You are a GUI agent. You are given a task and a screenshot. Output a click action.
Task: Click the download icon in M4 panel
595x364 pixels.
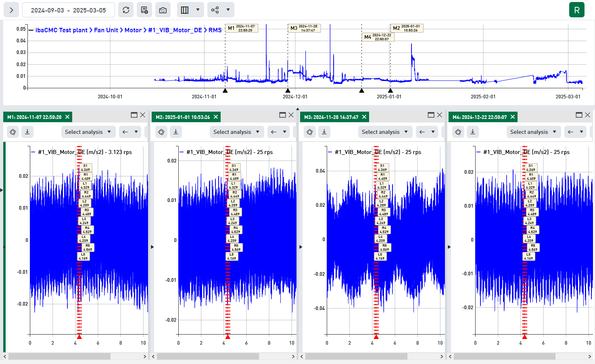473,132
